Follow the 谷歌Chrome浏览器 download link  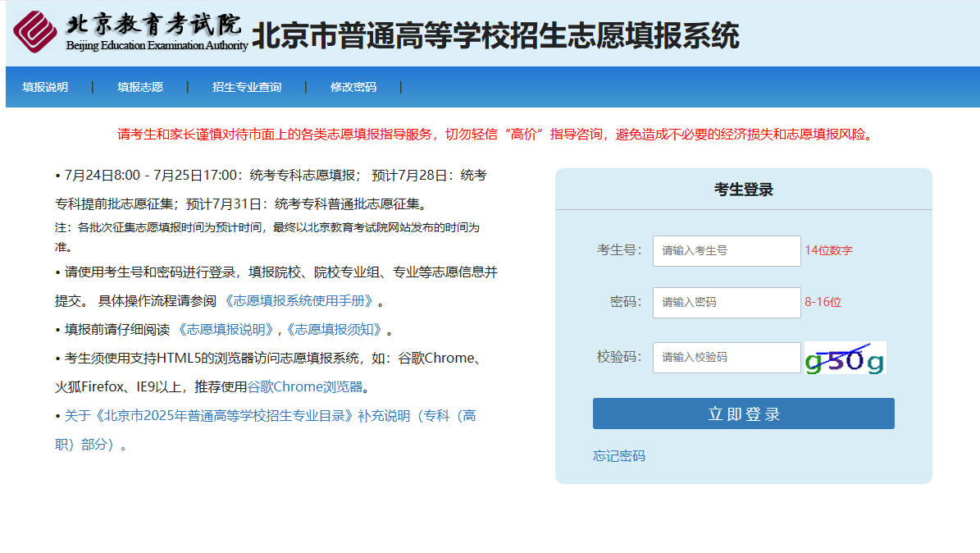(x=305, y=386)
